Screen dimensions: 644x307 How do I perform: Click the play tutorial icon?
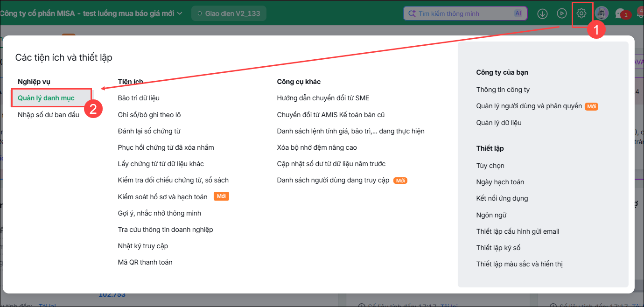pos(562,14)
